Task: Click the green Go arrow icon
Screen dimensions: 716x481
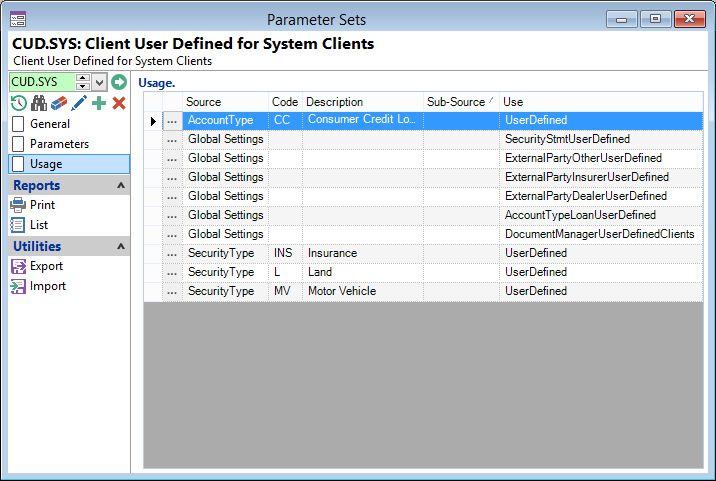Action: 119,82
